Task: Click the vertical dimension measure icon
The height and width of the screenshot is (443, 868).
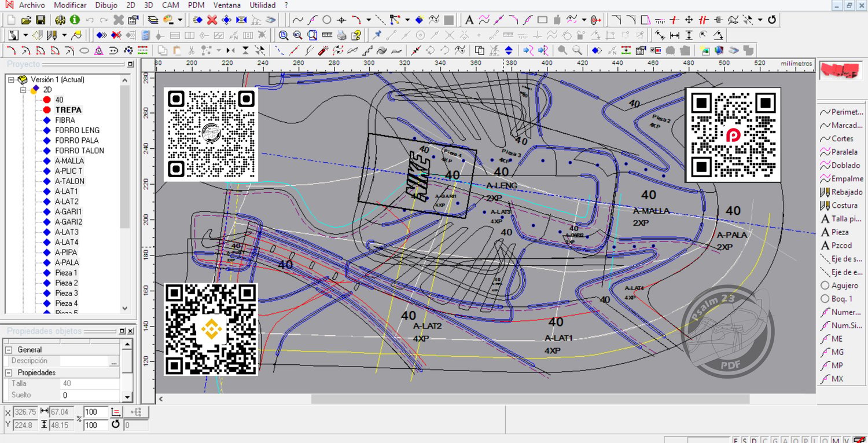Action: pos(689,35)
